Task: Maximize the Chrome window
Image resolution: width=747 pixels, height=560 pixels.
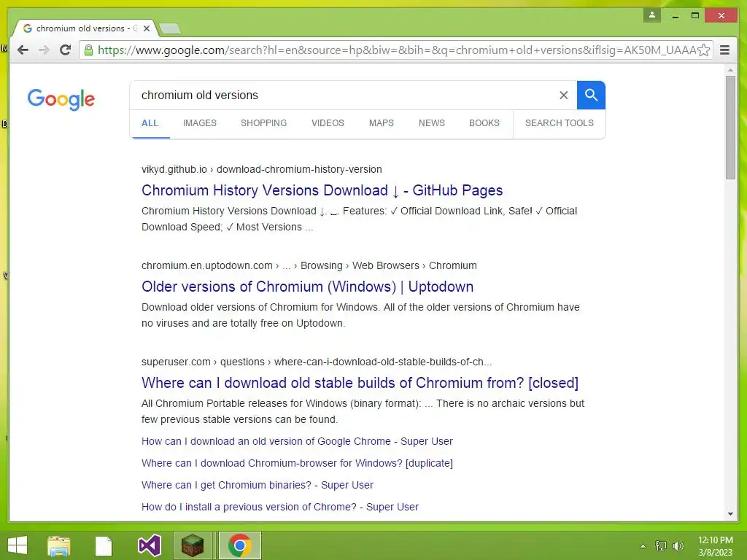Action: pos(695,16)
